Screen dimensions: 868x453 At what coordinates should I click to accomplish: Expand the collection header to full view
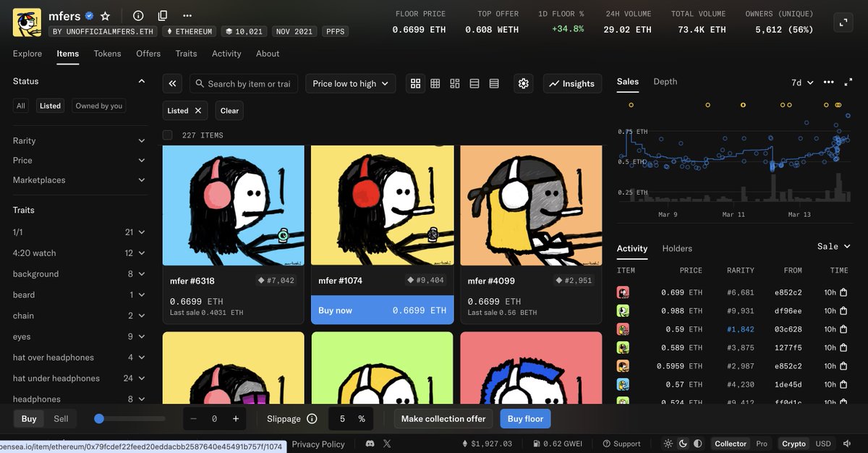point(843,22)
